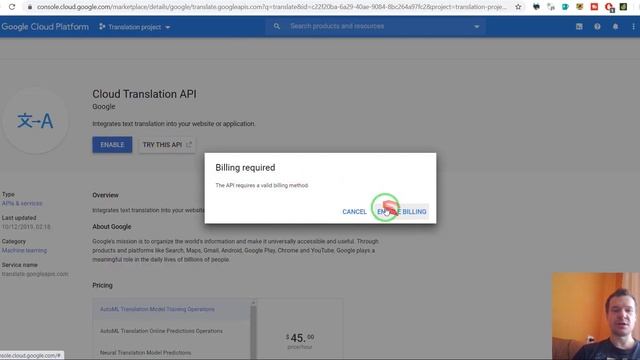
Task: Click the browser address bar URL
Action: (271, 7)
